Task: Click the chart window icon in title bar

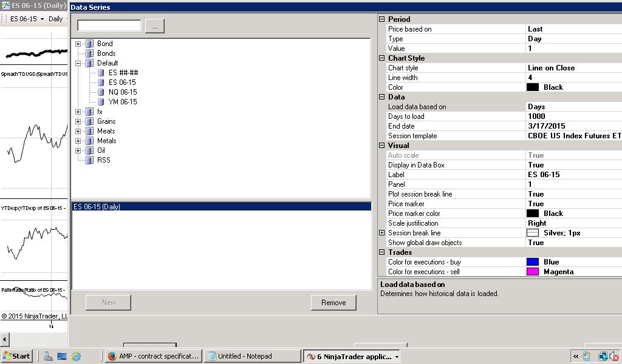Action: click(5, 5)
